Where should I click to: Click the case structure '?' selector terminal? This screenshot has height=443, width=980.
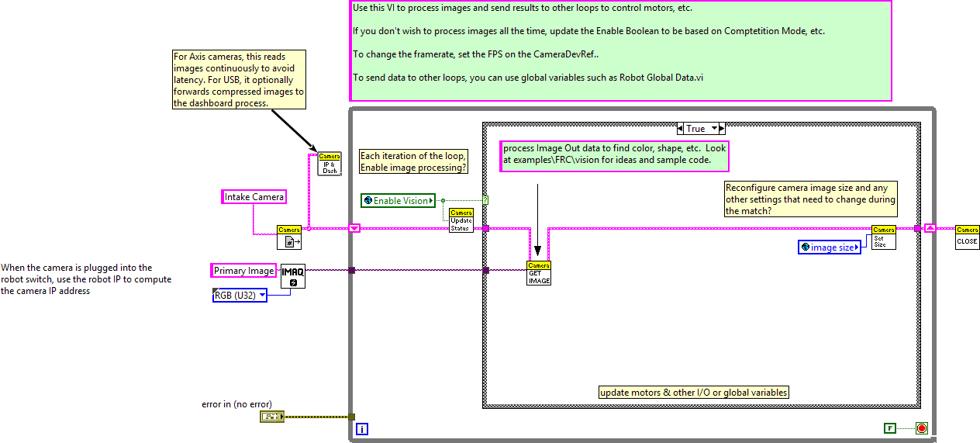(485, 200)
